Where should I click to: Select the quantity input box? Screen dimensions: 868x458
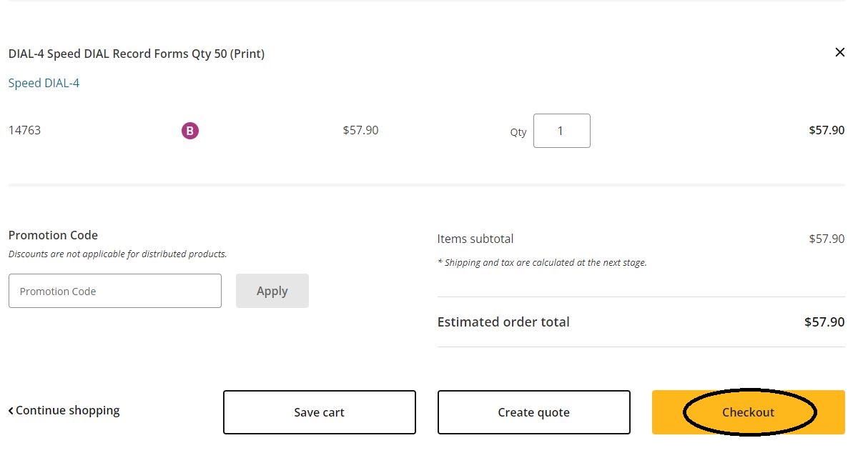(x=562, y=130)
